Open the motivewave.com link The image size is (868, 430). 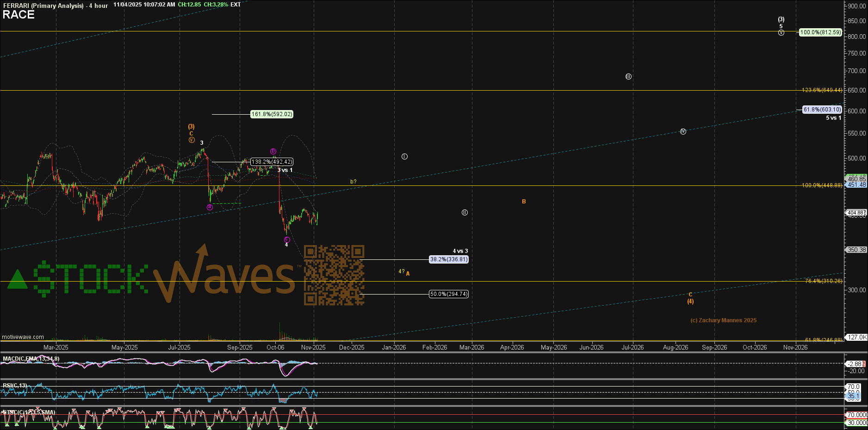[23, 337]
